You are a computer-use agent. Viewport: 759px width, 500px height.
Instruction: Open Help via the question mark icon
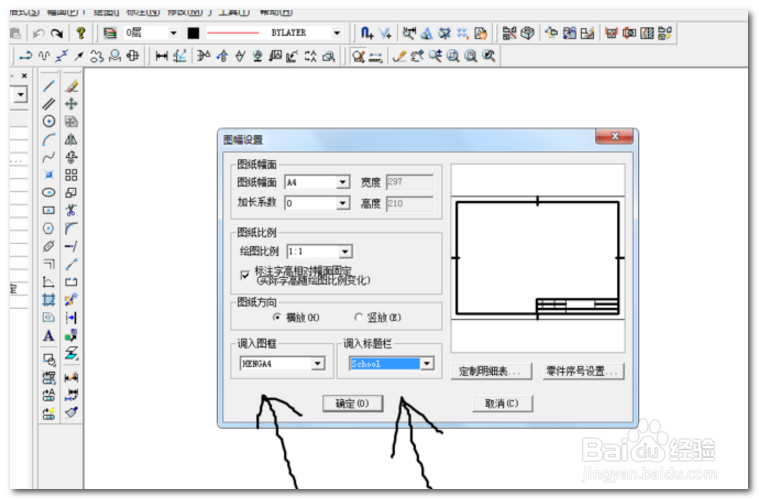(81, 33)
